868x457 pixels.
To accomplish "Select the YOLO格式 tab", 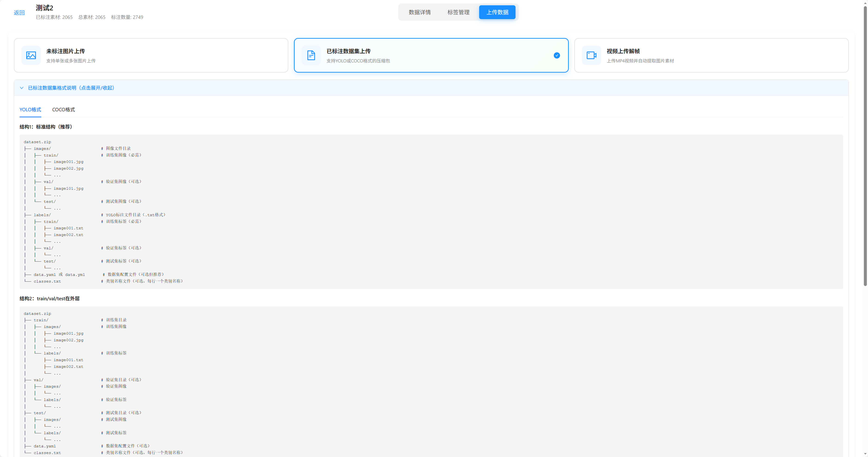I will pos(30,109).
